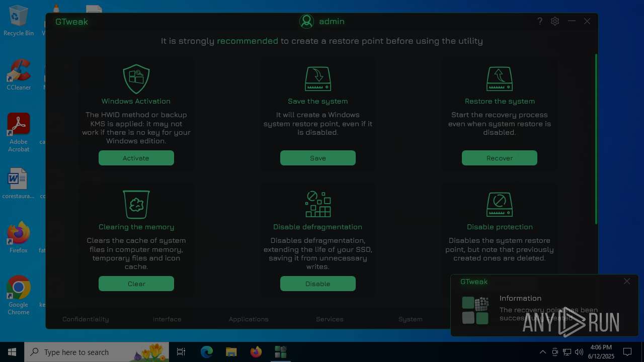Open Firefox desktop shortcut

pyautogui.click(x=19, y=237)
